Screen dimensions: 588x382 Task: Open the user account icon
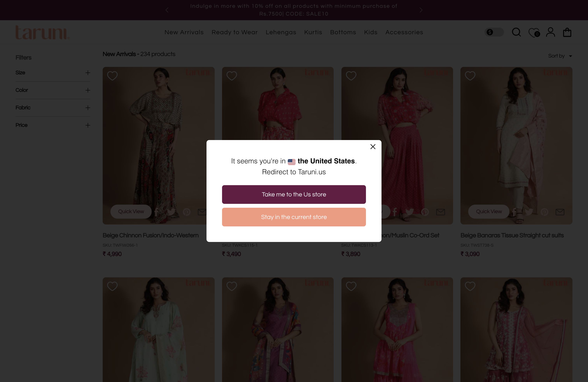click(x=550, y=32)
